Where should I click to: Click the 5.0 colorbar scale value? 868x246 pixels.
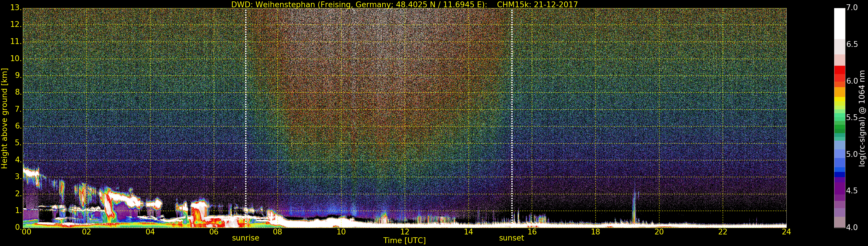[852, 154]
